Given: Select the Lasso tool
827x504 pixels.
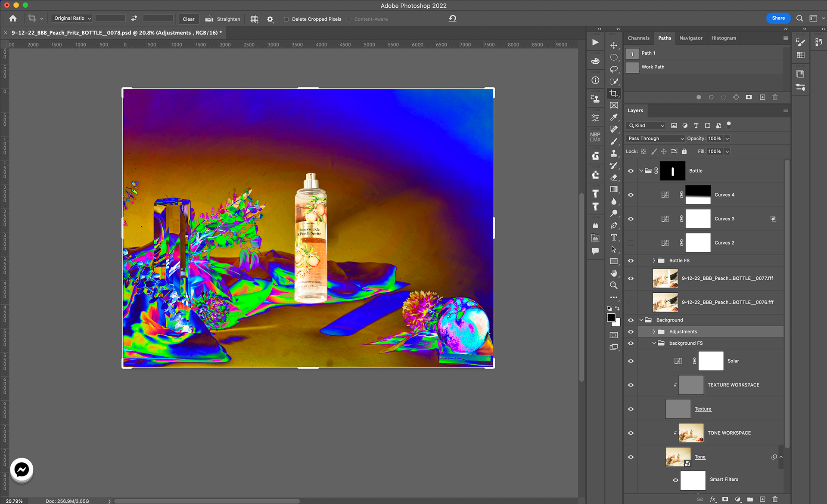Looking at the screenshot, I should point(614,69).
